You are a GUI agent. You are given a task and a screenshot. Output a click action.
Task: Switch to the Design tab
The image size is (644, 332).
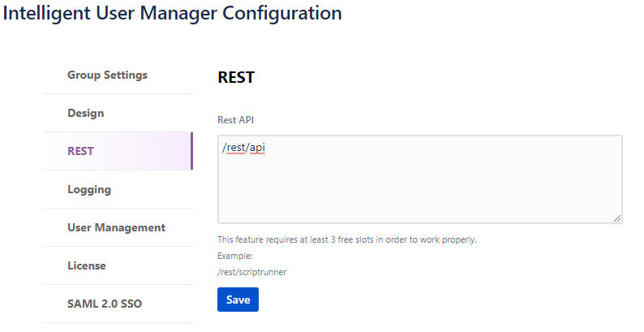click(86, 113)
